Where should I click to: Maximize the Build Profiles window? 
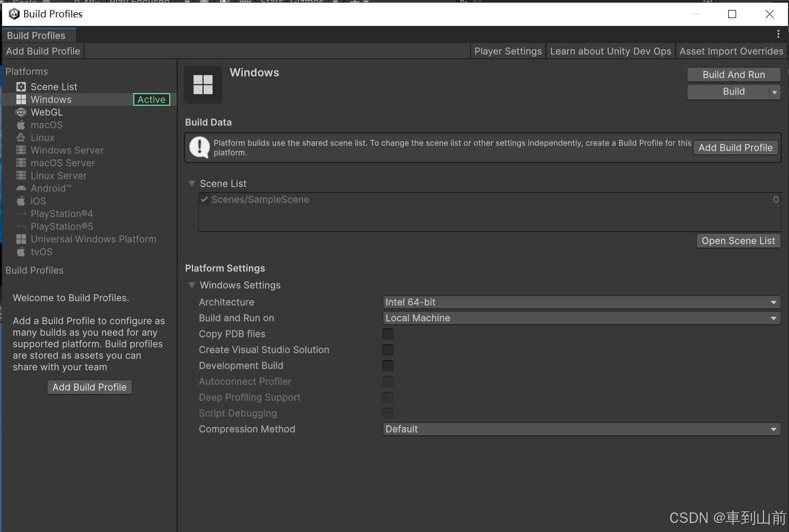(732, 14)
